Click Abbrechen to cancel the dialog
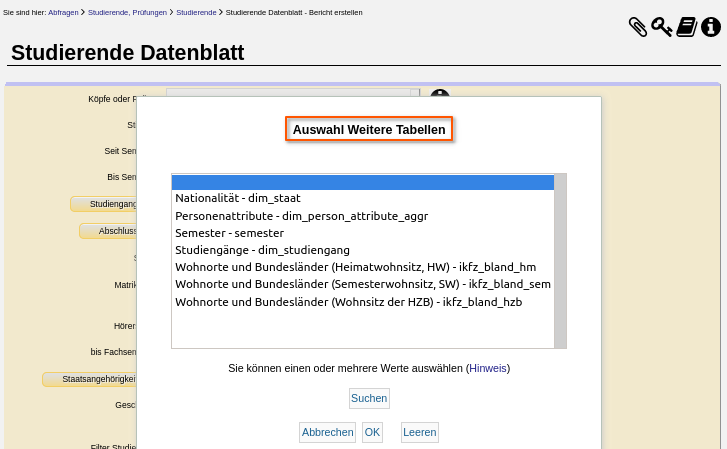727x449 pixels. pos(327,432)
